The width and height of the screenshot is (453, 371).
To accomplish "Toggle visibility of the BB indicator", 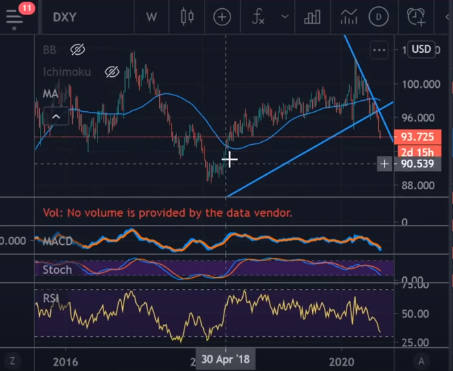I will (78, 50).
